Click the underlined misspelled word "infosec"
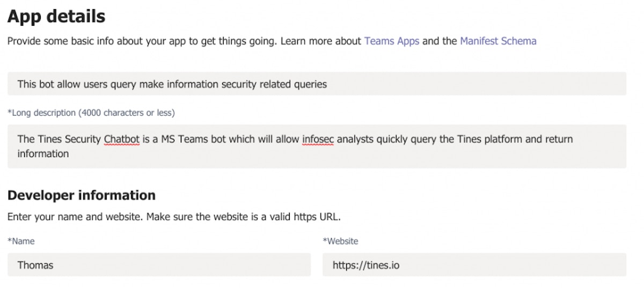This screenshot has height=288, width=644. click(318, 139)
